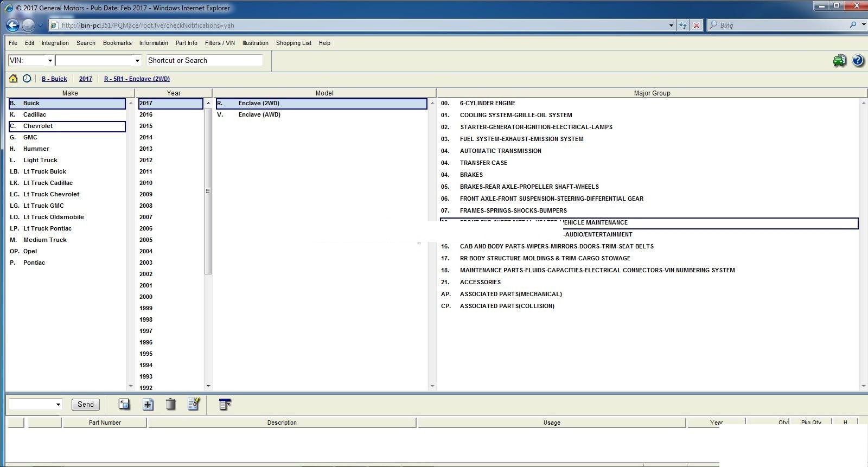Select Cadillac in the Make list
The image size is (868, 467).
pyautogui.click(x=67, y=114)
